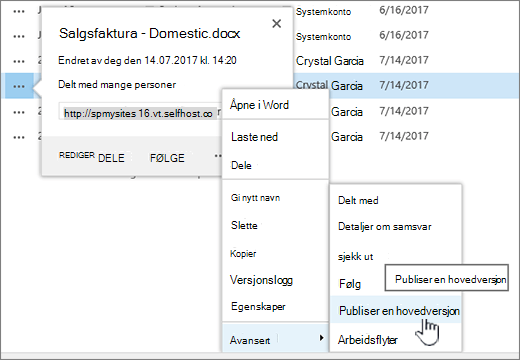
Task: Click 'Crystal Garcia' in the unhighlighted row
Action: (330, 61)
